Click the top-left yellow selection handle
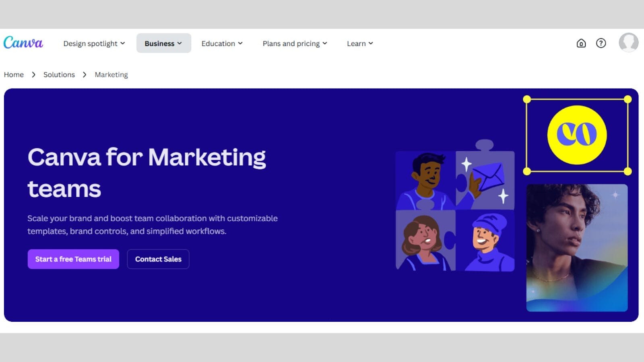Image resolution: width=644 pixels, height=362 pixels. click(x=527, y=99)
